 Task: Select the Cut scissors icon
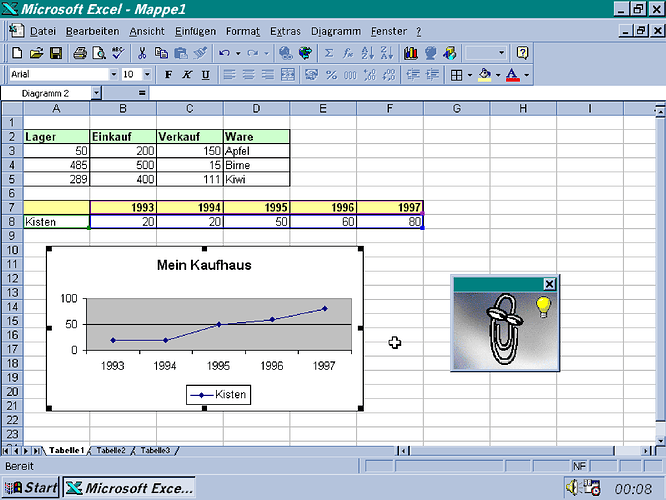tap(142, 53)
